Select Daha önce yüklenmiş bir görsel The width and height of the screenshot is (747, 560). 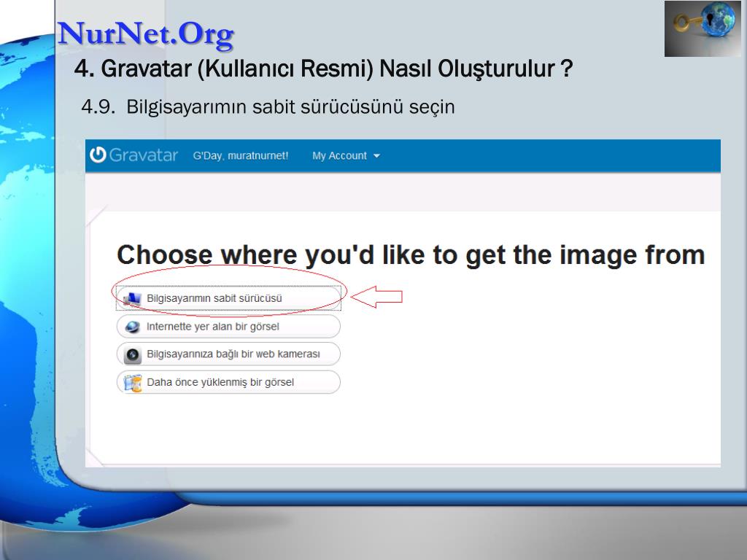coord(228,382)
